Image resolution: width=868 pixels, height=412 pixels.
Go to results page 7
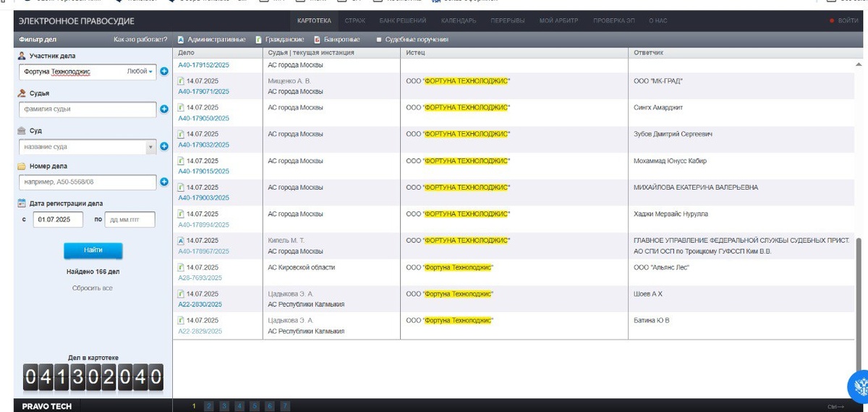[285, 406]
